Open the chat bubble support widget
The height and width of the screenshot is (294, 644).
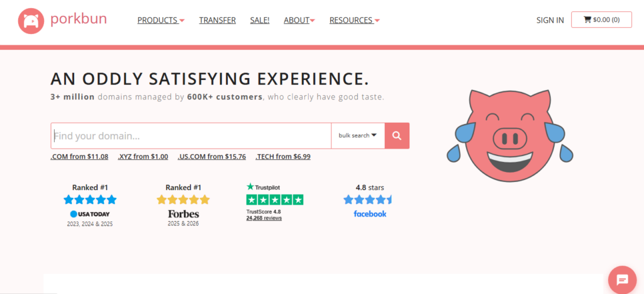point(622,280)
